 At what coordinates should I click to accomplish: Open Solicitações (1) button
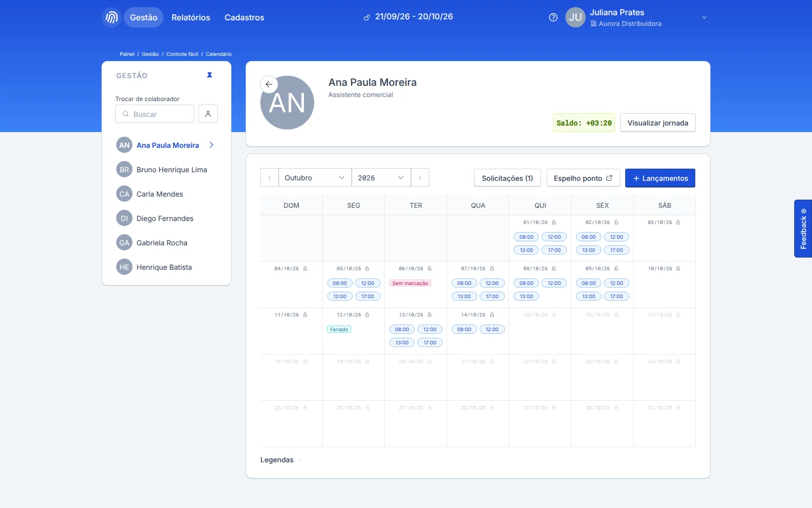[x=507, y=178]
